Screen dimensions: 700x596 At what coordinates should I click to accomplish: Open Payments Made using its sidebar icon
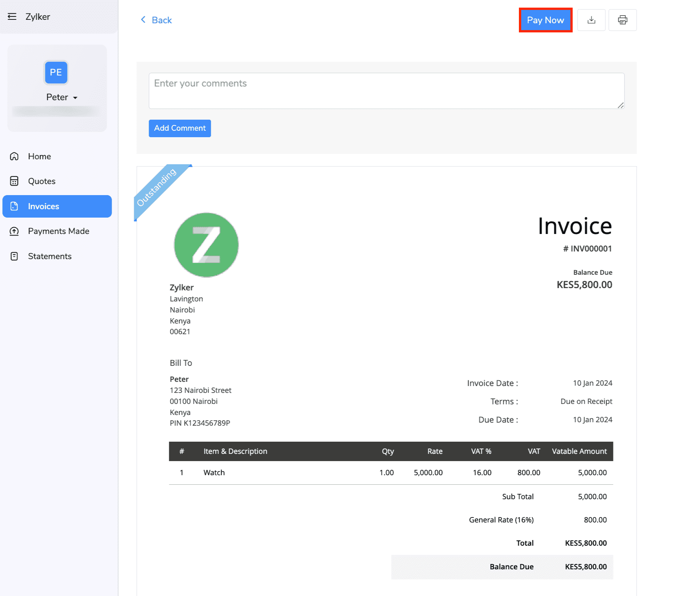(14, 231)
